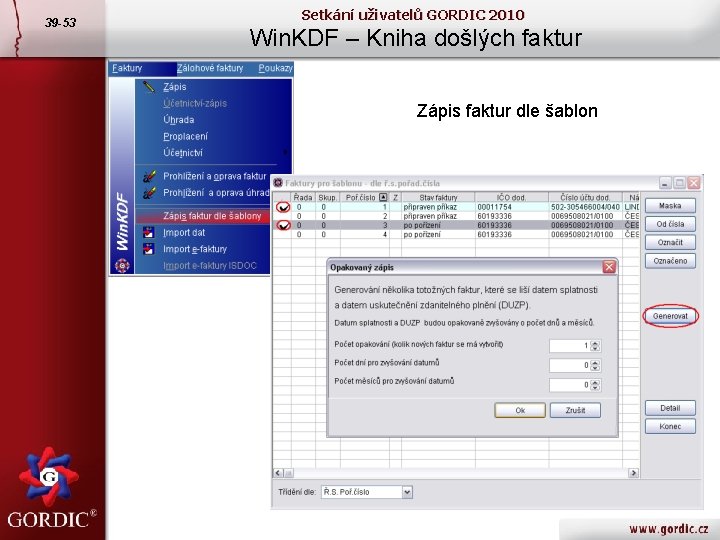Click the Řada column header
This screenshot has width=720, height=540.
click(303, 197)
